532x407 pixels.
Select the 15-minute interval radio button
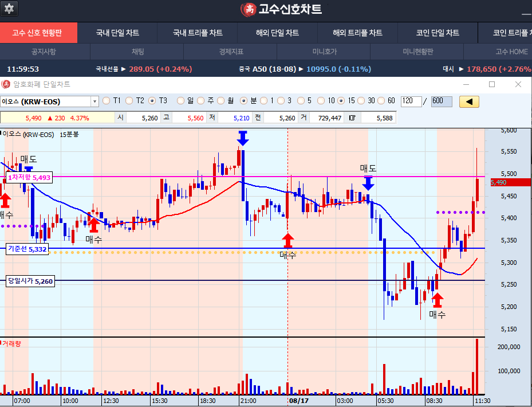click(x=341, y=101)
